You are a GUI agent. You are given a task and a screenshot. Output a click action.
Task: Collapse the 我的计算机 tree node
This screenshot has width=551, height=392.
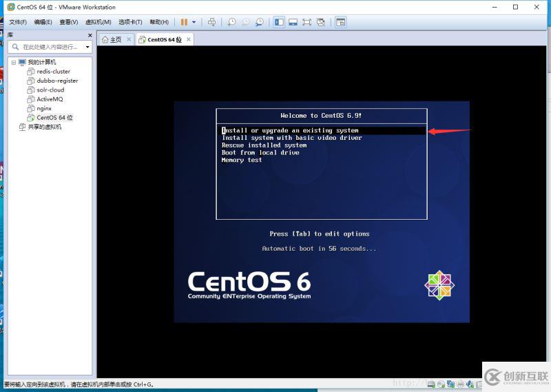pyautogui.click(x=13, y=62)
